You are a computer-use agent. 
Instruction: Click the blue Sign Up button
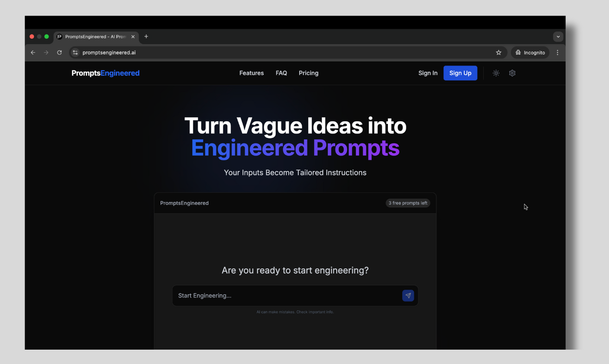pos(460,73)
